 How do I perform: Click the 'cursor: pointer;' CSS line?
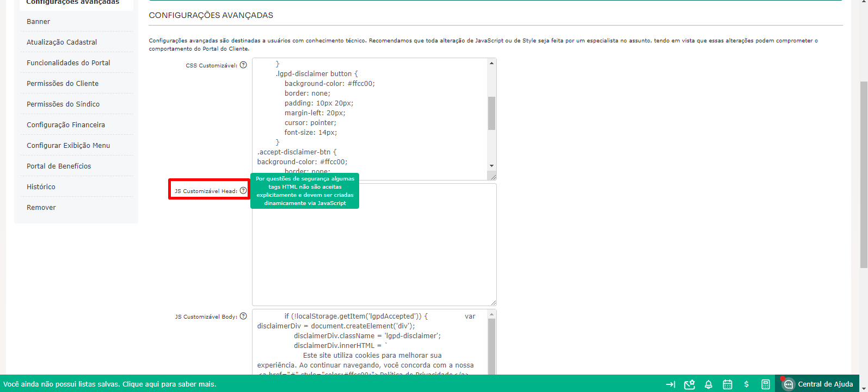coord(310,123)
